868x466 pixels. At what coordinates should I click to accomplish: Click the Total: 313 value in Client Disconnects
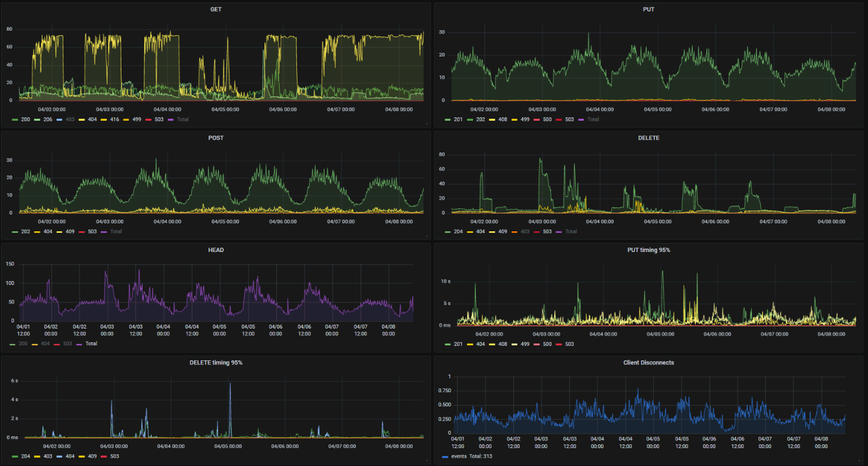tap(481, 457)
